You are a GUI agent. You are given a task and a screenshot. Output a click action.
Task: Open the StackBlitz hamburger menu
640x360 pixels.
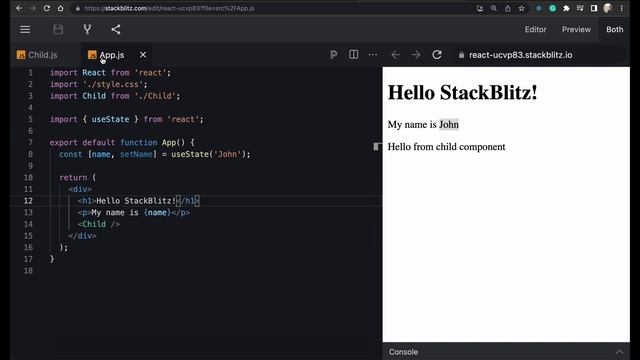pyautogui.click(x=25, y=29)
